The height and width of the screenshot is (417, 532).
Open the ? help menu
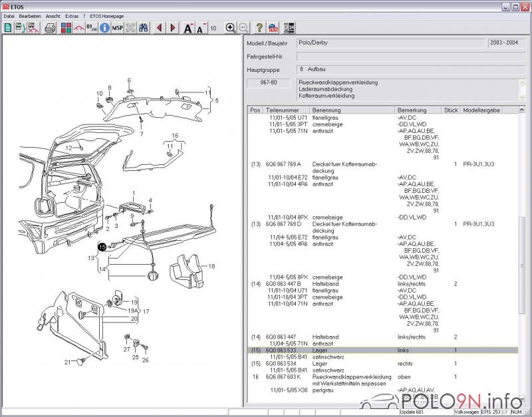click(x=84, y=16)
